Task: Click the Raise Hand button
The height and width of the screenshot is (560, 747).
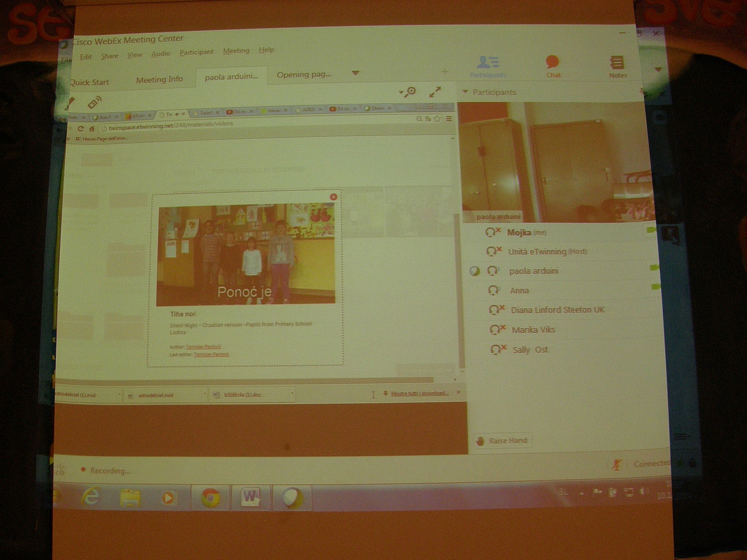Action: click(x=502, y=441)
